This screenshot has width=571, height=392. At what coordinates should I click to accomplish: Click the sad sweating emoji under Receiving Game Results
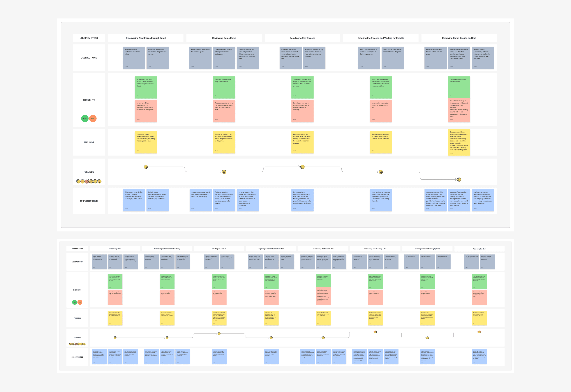click(x=459, y=180)
